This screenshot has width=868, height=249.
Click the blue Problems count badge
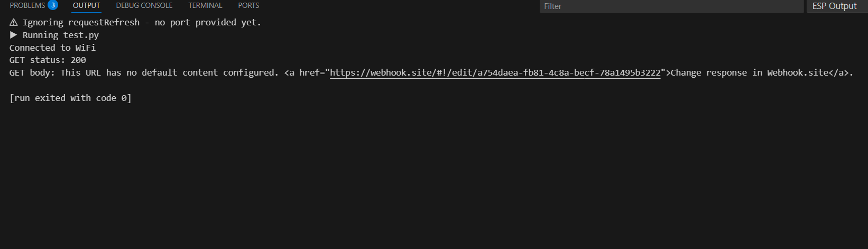click(53, 5)
